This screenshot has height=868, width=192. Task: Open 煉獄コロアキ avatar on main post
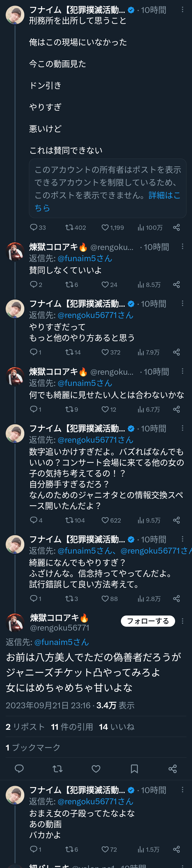pyautogui.click(x=15, y=622)
